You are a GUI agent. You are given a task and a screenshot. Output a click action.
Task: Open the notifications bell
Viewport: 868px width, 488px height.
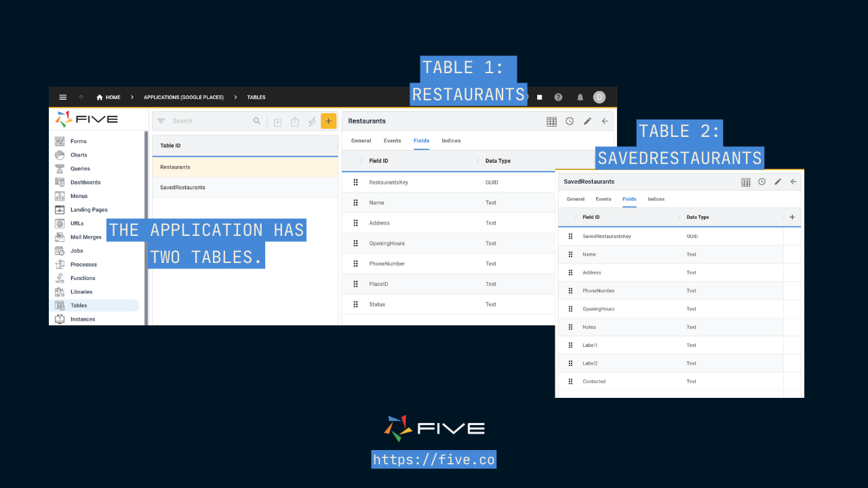[580, 97]
